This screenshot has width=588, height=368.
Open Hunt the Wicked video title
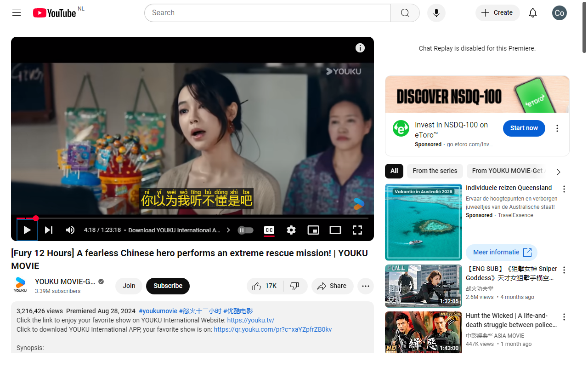511,320
